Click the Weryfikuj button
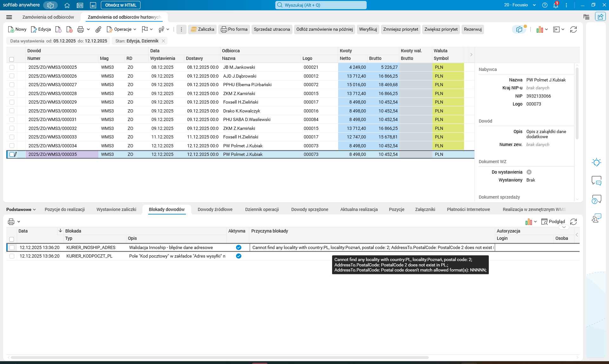 click(x=368, y=29)
